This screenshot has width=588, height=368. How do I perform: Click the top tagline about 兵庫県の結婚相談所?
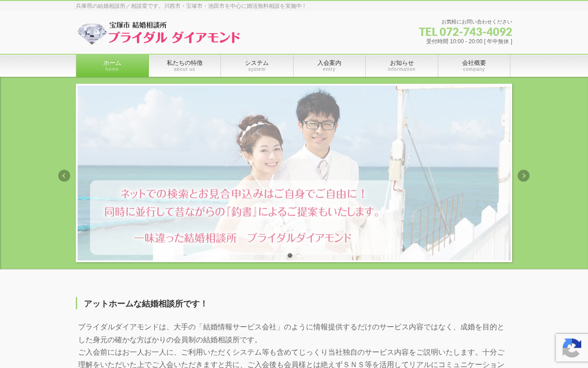[191, 6]
